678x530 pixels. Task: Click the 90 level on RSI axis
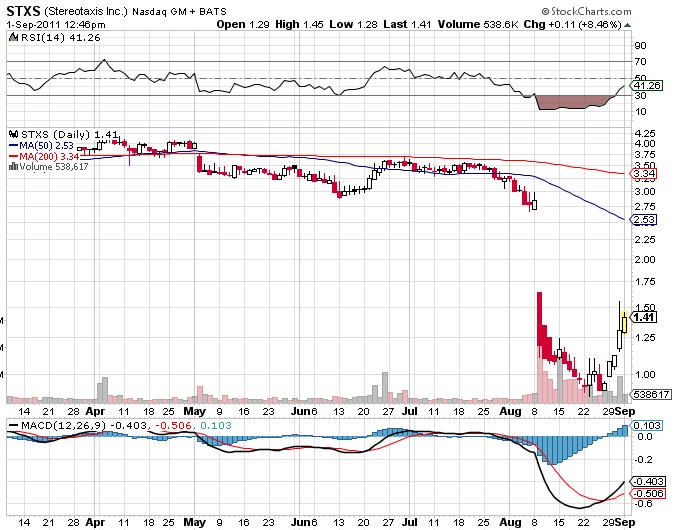(640, 46)
